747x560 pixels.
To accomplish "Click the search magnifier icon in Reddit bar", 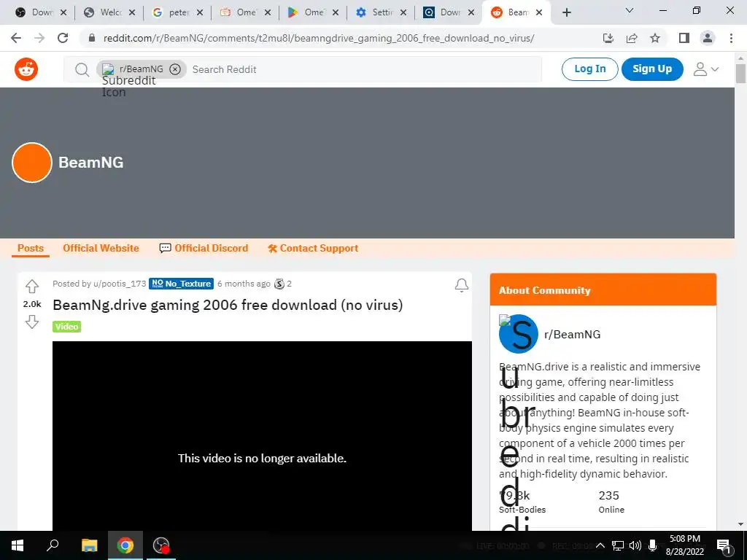I will click(82, 70).
